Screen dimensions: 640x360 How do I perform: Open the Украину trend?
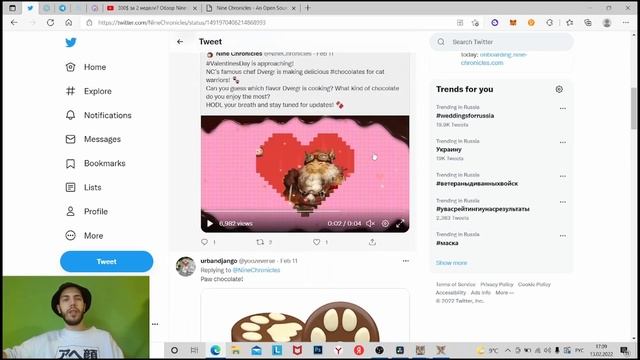(x=449, y=149)
